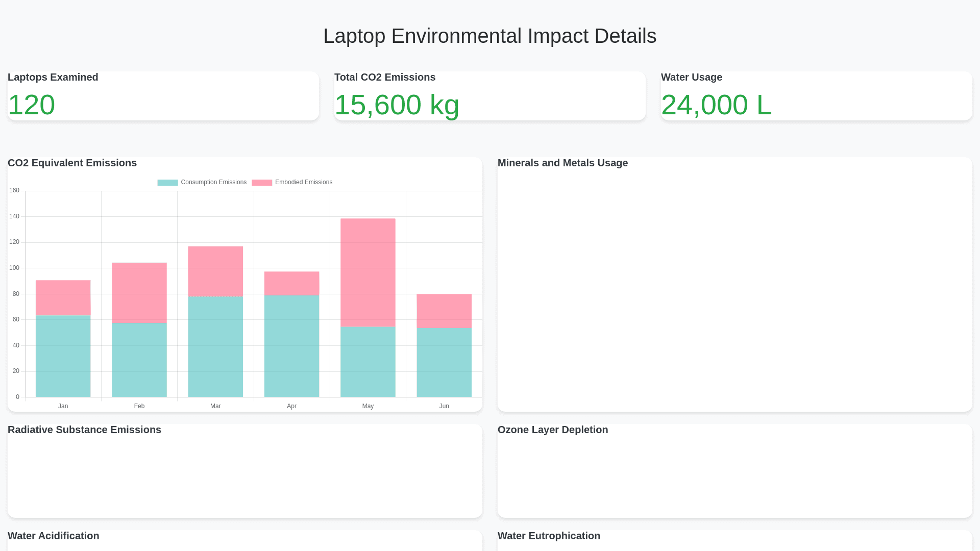Click the pink Embodied legend swatch
Screen dimensions: 980x551
coord(262,183)
